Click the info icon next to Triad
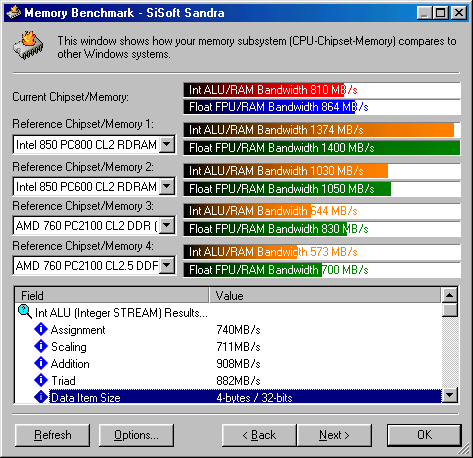This screenshot has width=473, height=458. click(41, 380)
